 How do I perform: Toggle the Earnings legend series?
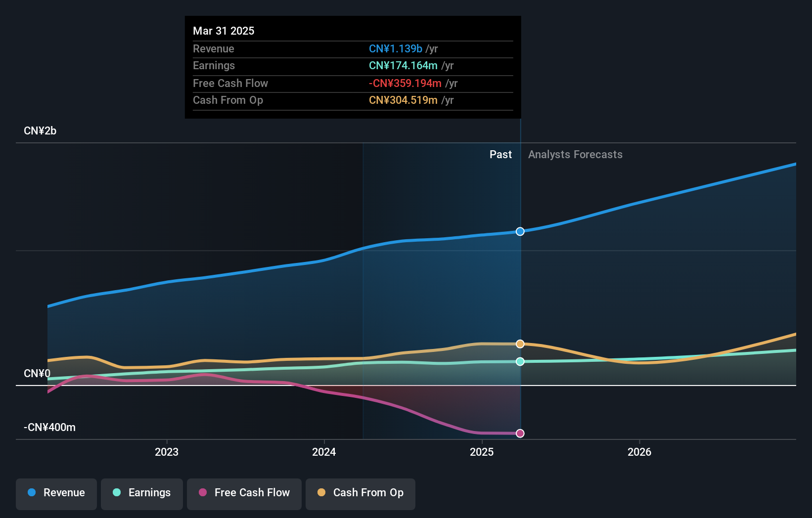click(x=142, y=494)
